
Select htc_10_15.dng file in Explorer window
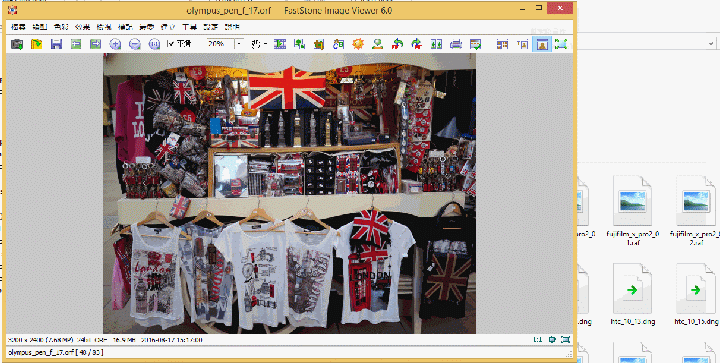click(x=696, y=294)
